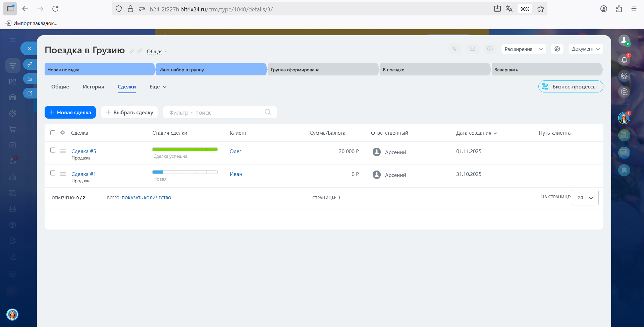Open rows per page dropdown showing 20
The width and height of the screenshot is (644, 327).
[585, 198]
